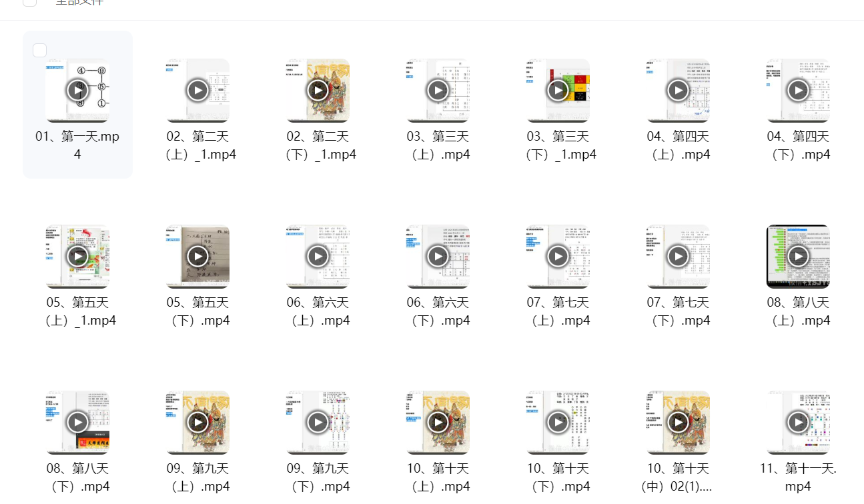This screenshot has height=504, width=864.
Task: Play the 03、第三天(上).mp4 video
Action: 438,90
